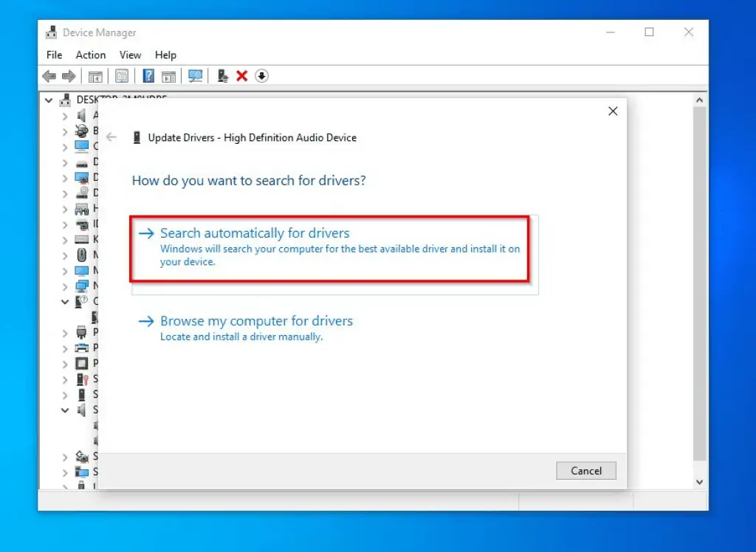Select the DVD/CD-ROM drives disc icon in tree
Screen dimensions: 756x552
(x=81, y=193)
